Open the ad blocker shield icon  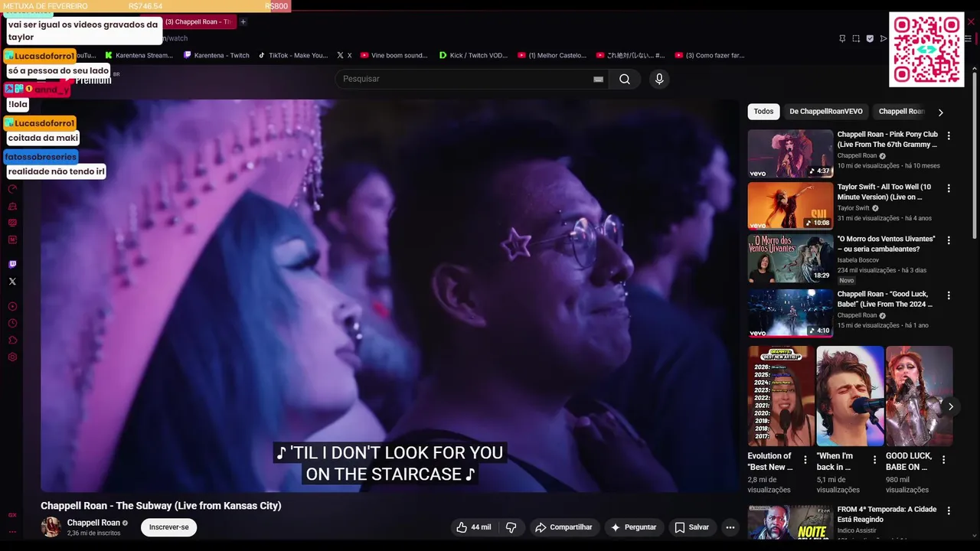pyautogui.click(x=870, y=38)
